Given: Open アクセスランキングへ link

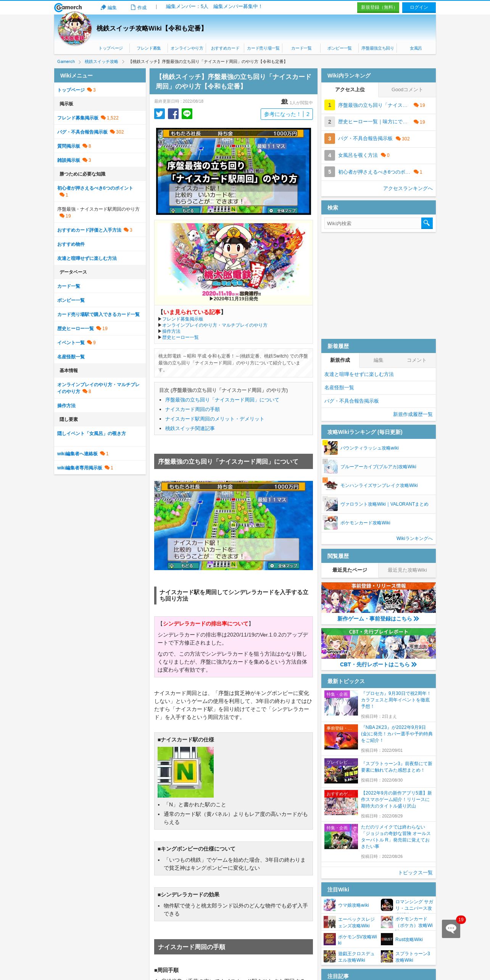Looking at the screenshot, I should point(408,189).
